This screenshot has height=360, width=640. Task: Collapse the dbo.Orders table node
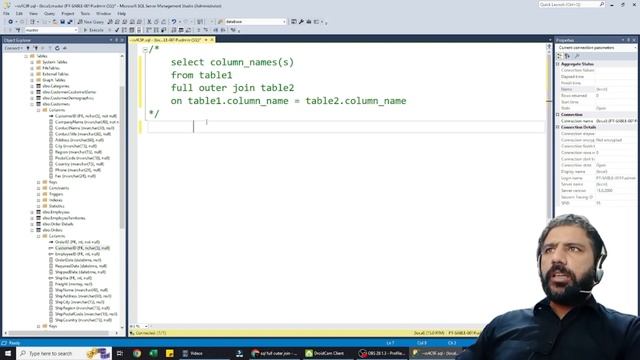32,230
